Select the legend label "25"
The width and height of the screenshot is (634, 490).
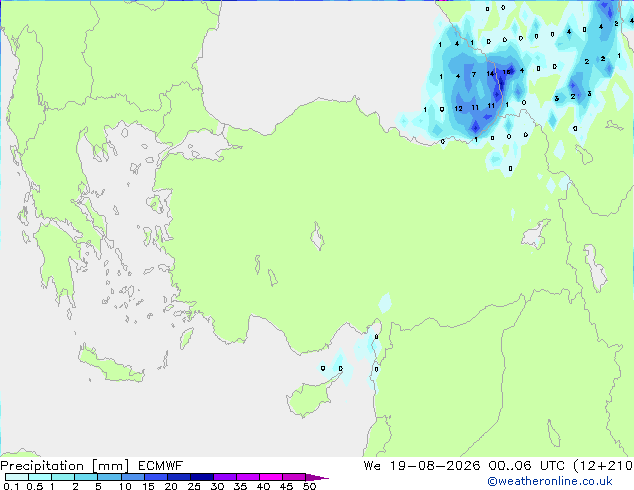194,486
